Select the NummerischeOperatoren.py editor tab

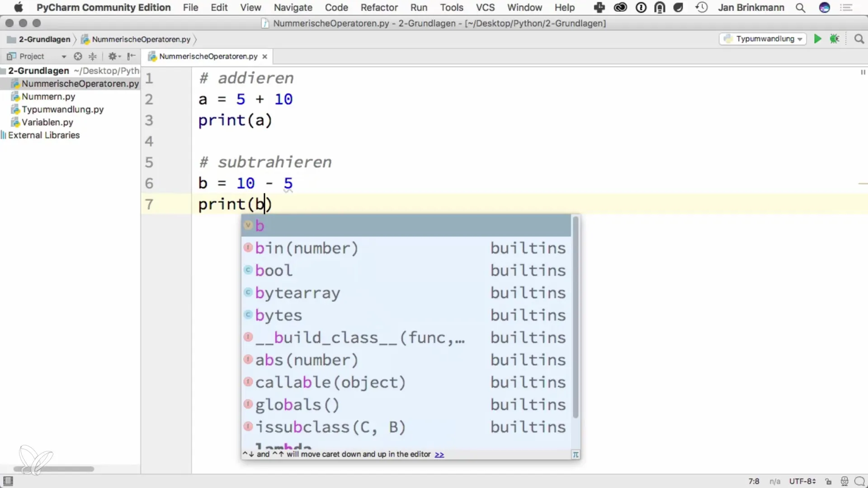[208, 56]
